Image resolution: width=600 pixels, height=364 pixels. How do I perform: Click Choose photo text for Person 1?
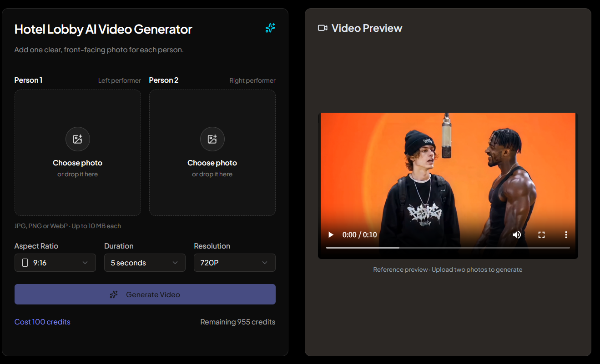78,163
